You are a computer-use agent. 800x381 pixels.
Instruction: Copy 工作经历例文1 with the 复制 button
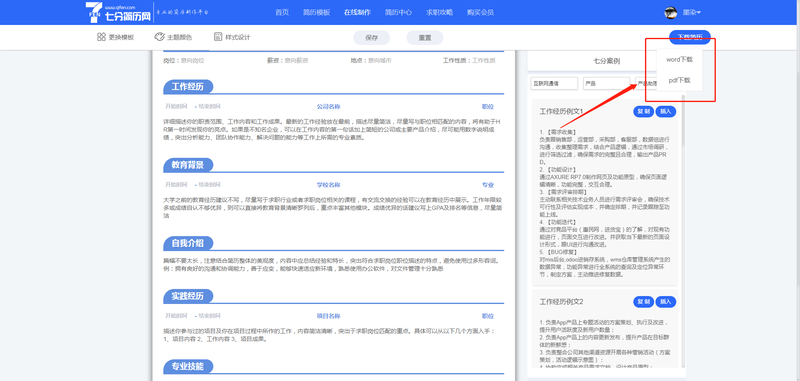click(643, 111)
